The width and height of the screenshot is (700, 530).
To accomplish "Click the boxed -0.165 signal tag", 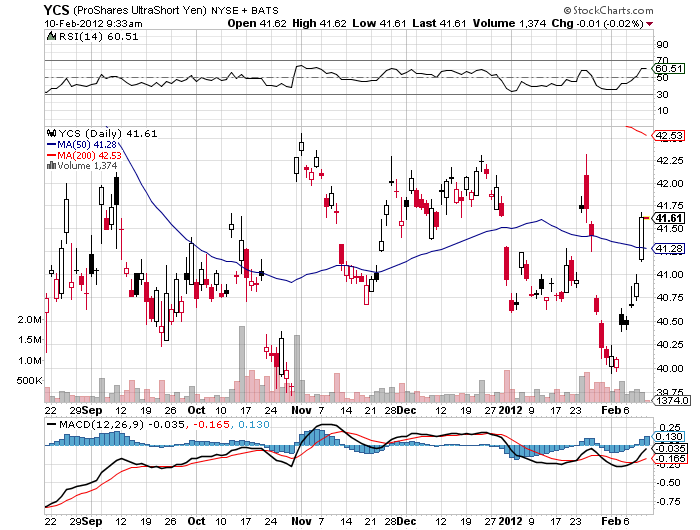I will point(670,459).
